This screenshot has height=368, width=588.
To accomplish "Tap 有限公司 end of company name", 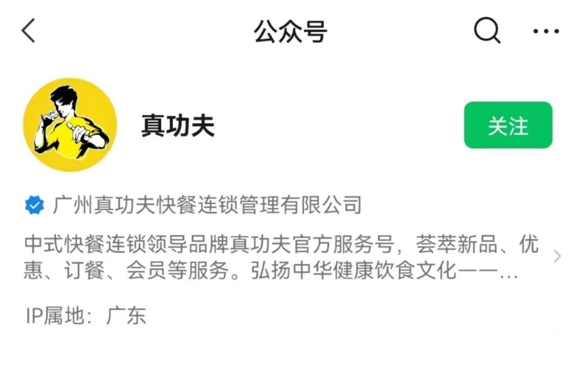I will 322,205.
